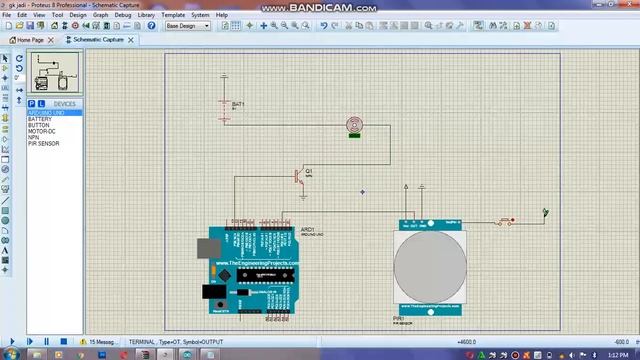Screen dimensions: 640x360
Task: Click the Search and Tag binoculars icon
Action: point(493,26)
